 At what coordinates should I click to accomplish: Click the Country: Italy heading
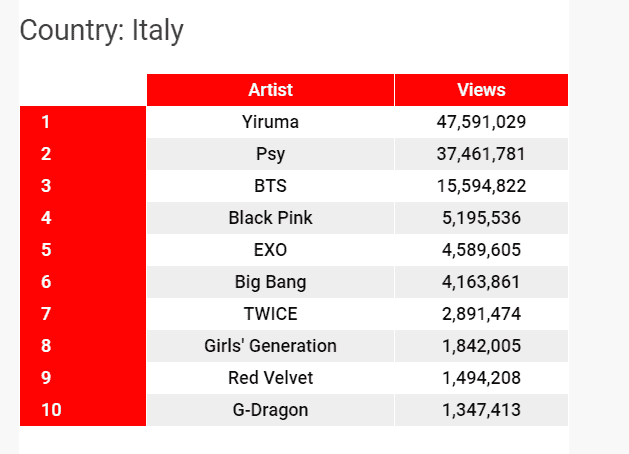[102, 31]
